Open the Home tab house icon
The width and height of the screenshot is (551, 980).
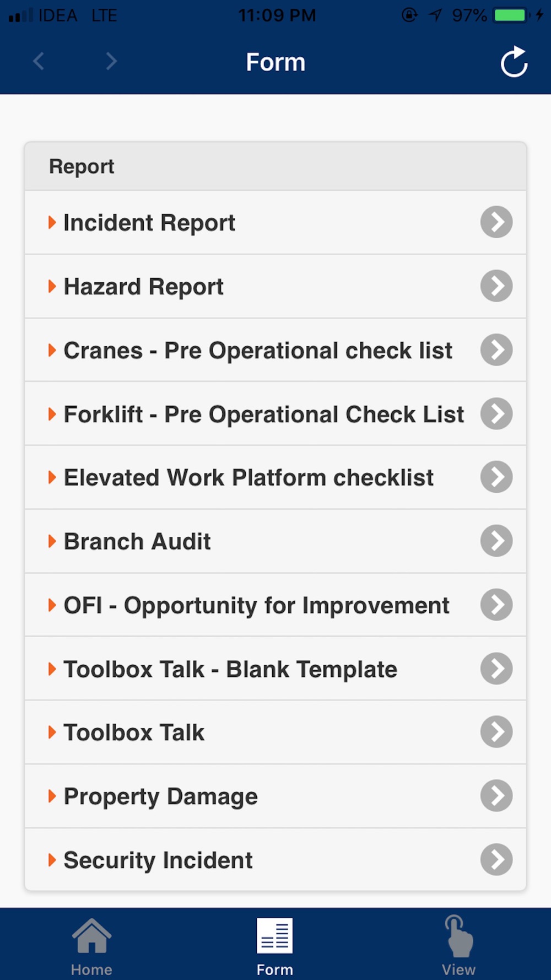point(91,935)
